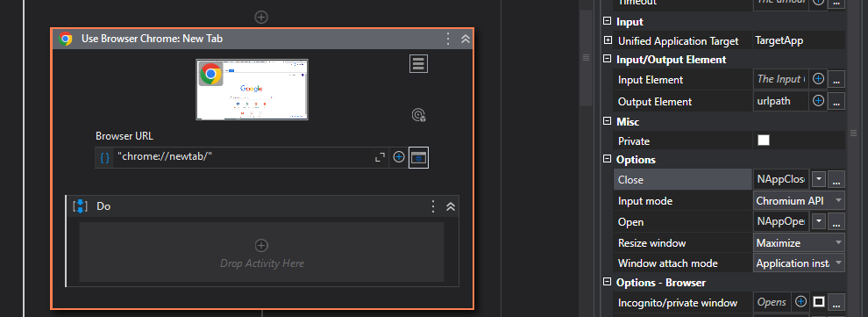The height and width of the screenshot is (317, 868).
Task: Click the Input Element value field
Action: 781,79
